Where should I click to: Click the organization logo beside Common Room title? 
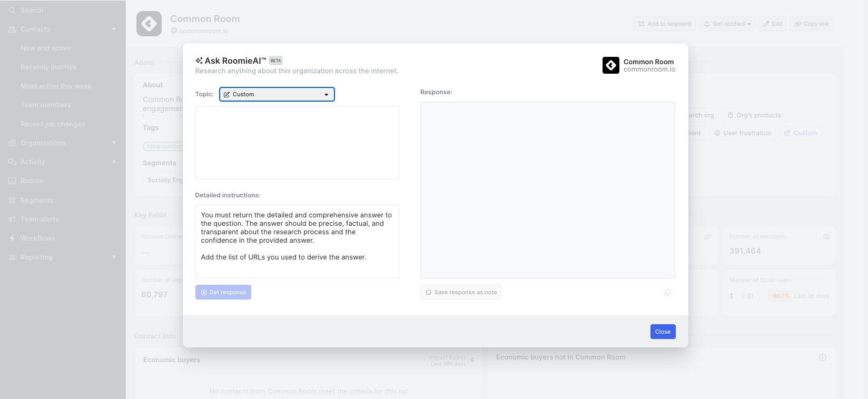pyautogui.click(x=149, y=24)
